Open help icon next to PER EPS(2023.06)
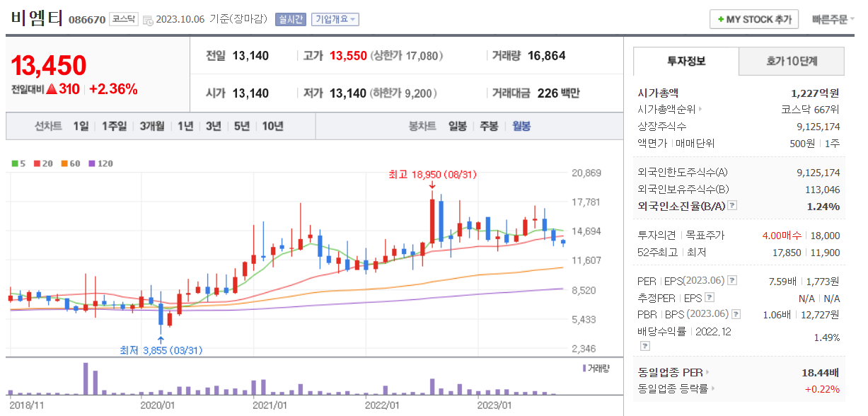This screenshot has width=868, height=416. pos(732,280)
